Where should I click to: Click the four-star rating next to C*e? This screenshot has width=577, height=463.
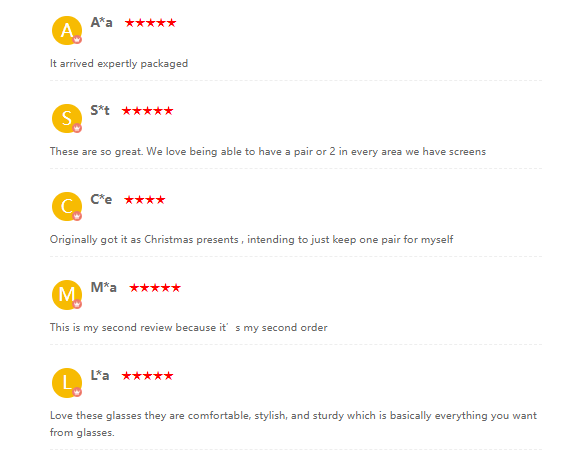click(x=145, y=199)
